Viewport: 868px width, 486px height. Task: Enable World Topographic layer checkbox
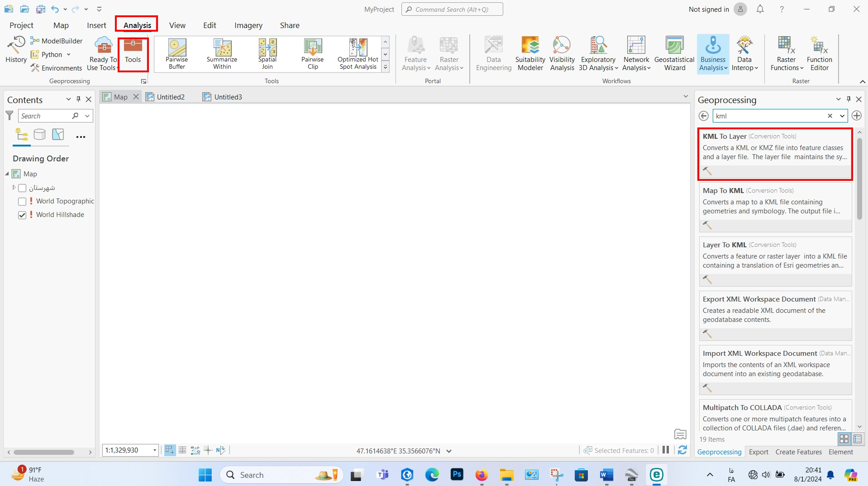(22, 202)
